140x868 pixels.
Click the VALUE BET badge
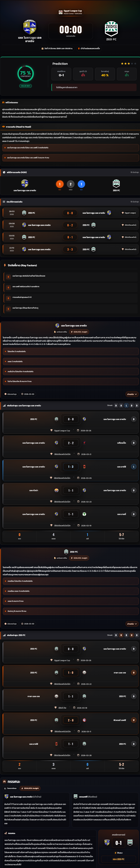pos(26,86)
